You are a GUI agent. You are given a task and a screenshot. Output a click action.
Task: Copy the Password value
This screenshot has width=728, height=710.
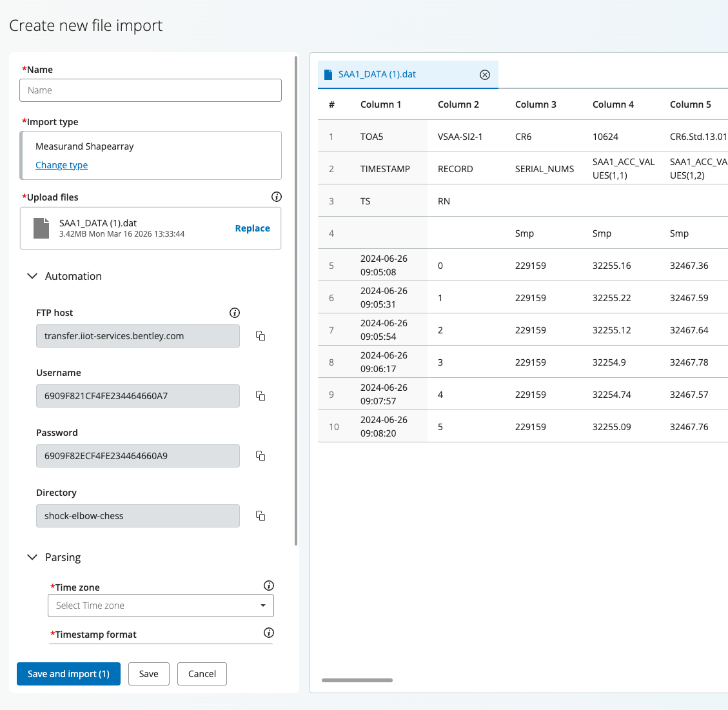tap(261, 456)
